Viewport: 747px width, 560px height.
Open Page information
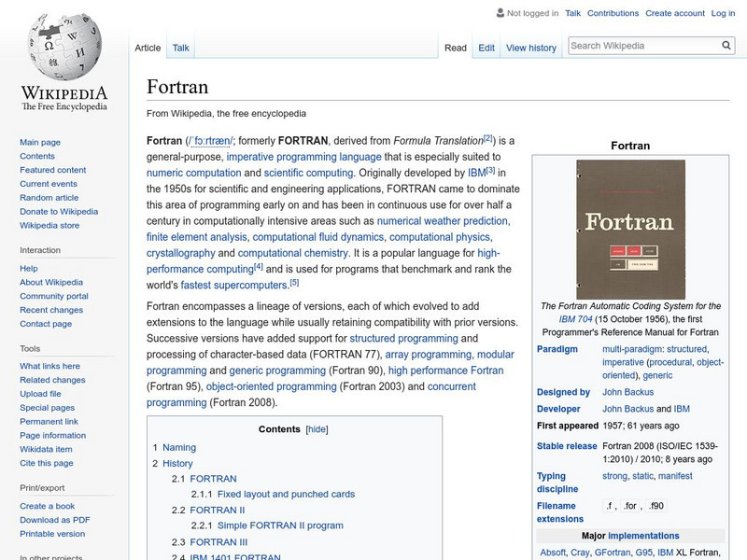(x=53, y=435)
